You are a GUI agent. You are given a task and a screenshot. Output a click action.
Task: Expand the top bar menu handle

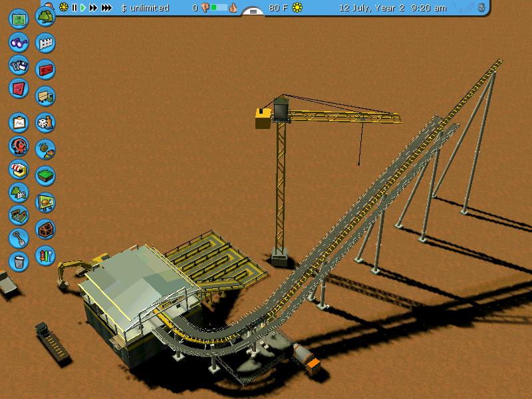253,11
